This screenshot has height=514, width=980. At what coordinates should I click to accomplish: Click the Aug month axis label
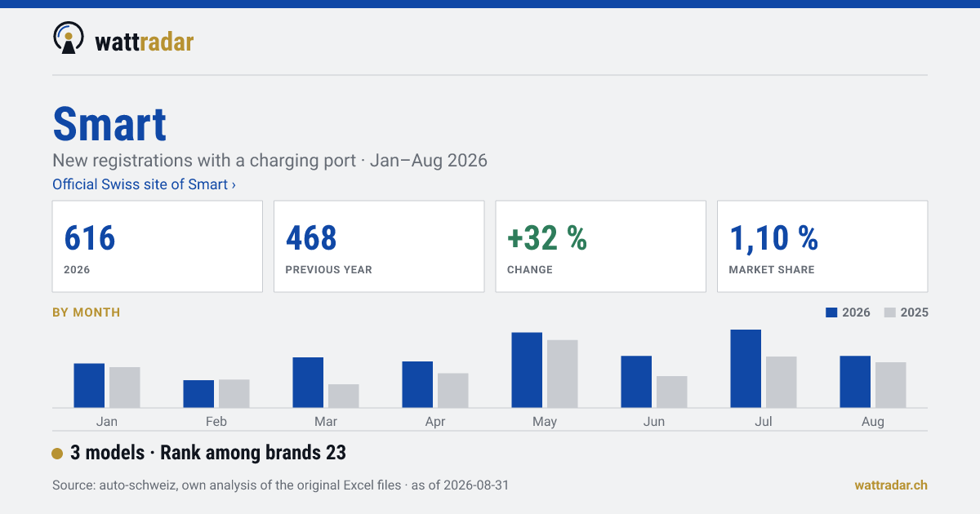pos(873,422)
